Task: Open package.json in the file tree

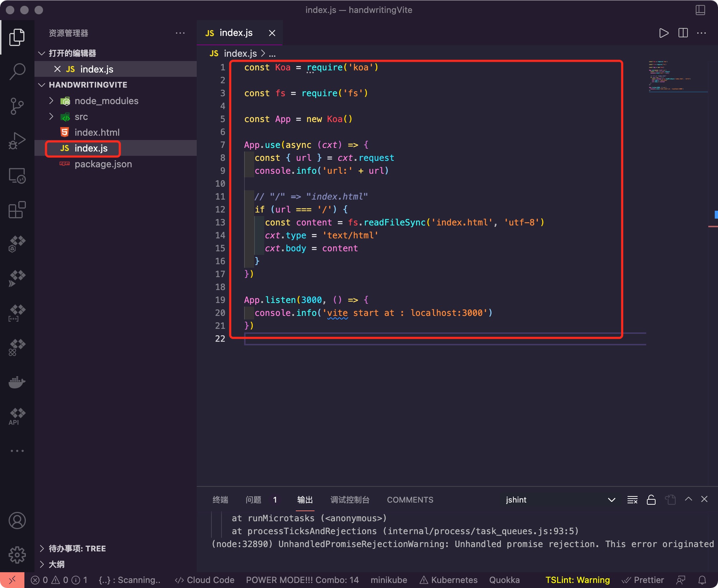Action: [103, 164]
